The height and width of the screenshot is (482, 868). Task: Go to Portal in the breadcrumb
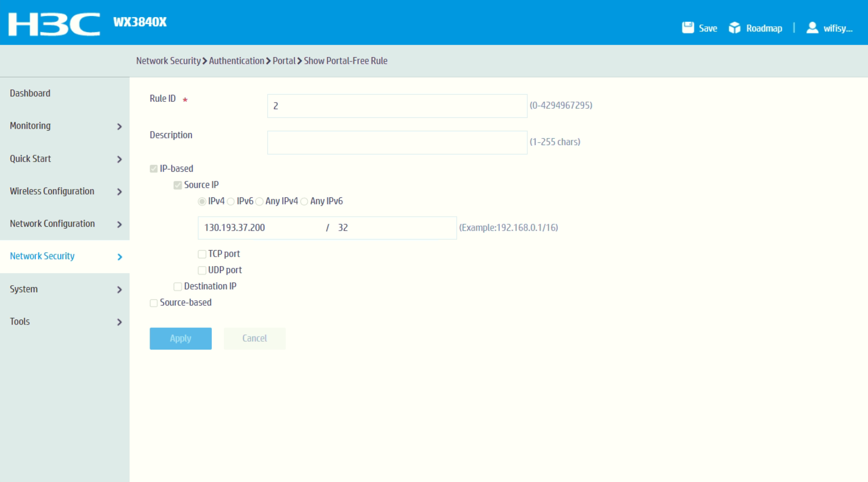pyautogui.click(x=284, y=61)
